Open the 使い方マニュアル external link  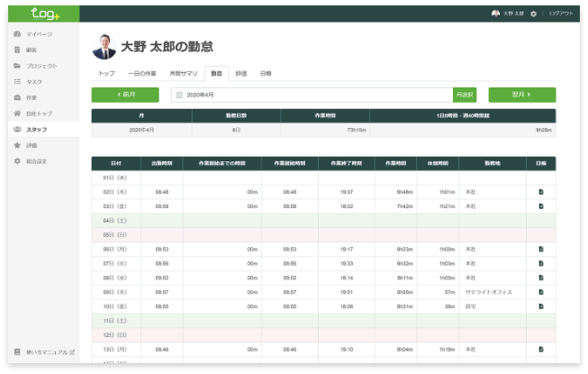coord(45,351)
